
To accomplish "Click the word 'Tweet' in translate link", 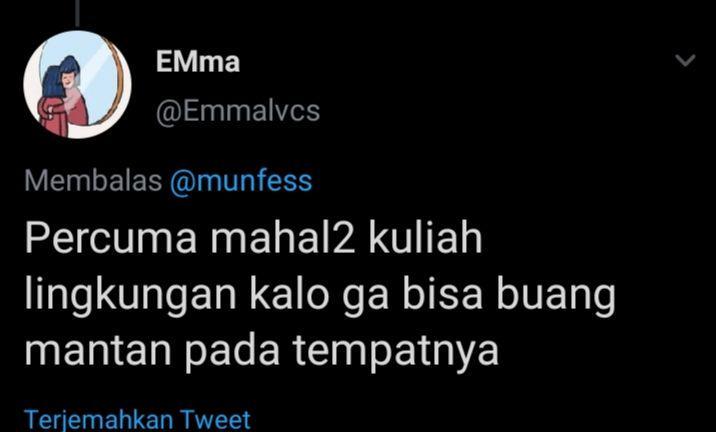I will tap(215, 419).
